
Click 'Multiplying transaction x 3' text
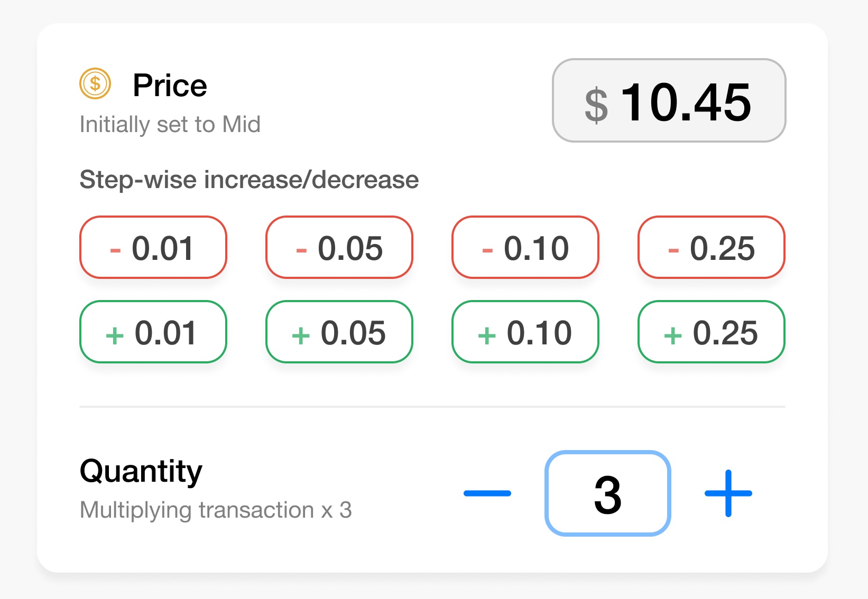(x=216, y=510)
